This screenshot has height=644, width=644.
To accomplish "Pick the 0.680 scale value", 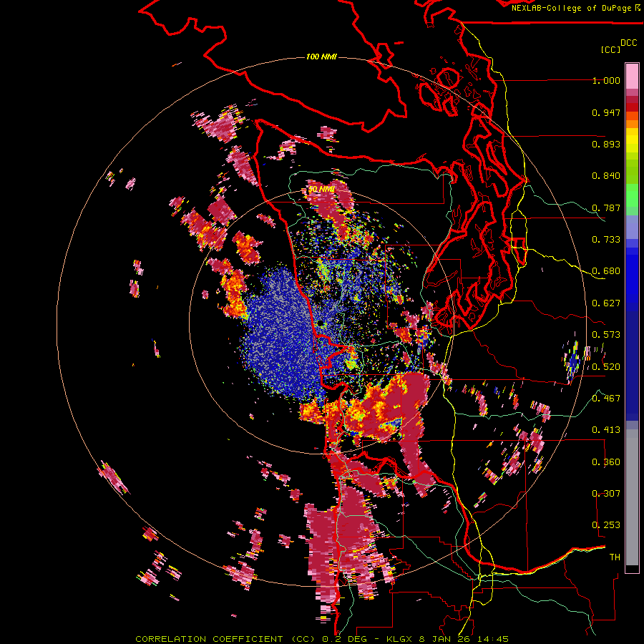I will 606,271.
